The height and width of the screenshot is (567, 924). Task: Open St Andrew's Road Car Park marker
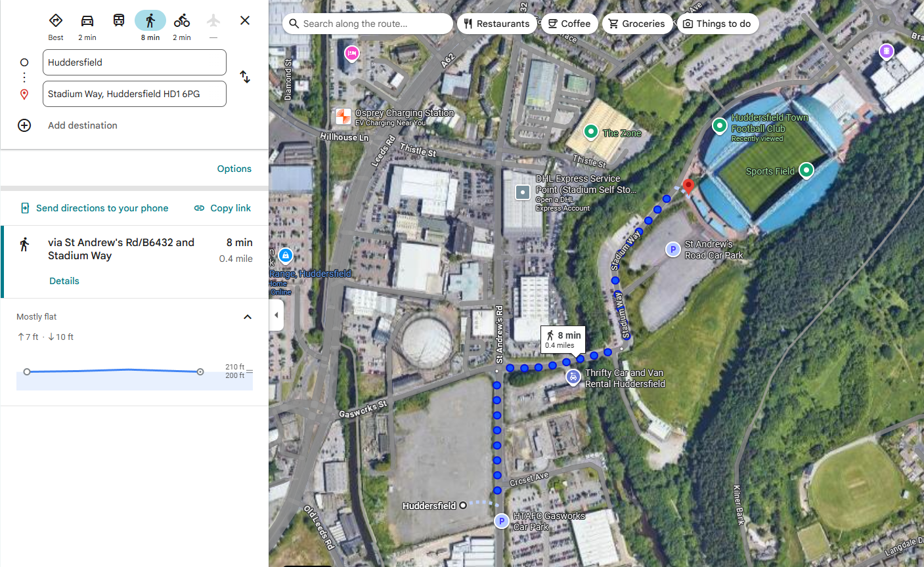pos(673,249)
